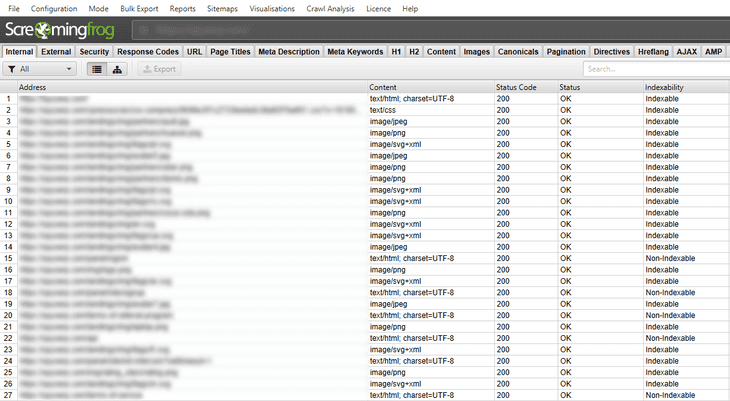Open the All filter dropdown
The height and width of the screenshot is (401, 730).
click(x=39, y=69)
